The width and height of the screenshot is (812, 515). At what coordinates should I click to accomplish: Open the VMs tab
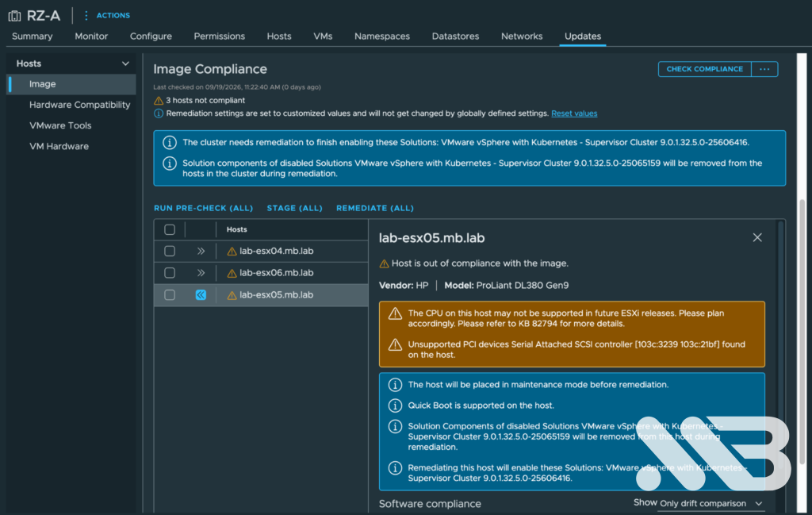323,37
